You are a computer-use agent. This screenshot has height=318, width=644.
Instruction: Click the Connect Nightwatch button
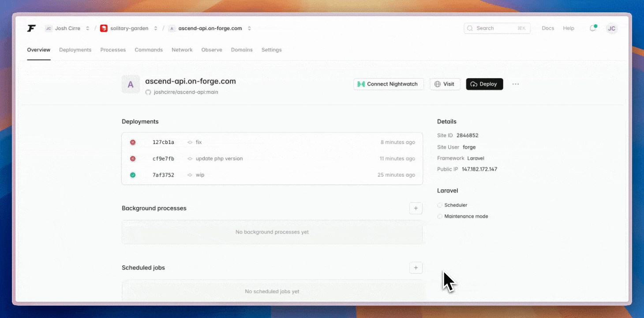click(388, 84)
